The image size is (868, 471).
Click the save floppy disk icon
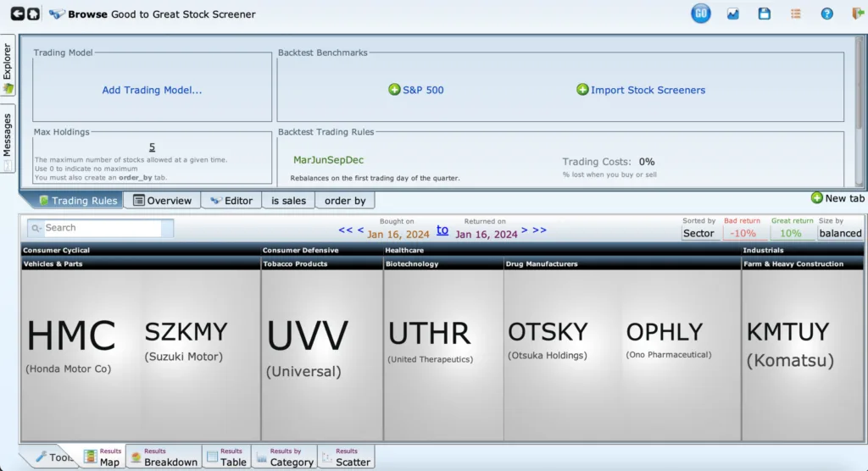(765, 14)
